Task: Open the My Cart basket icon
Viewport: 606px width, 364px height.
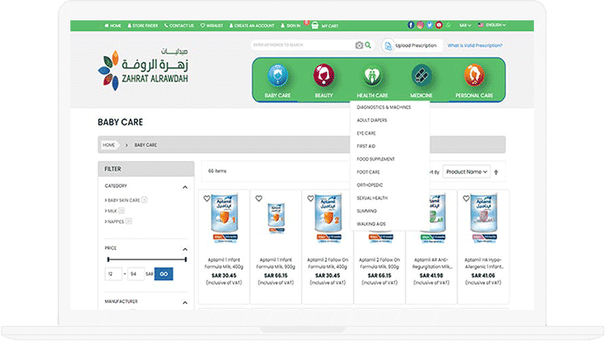Action: 315,26
